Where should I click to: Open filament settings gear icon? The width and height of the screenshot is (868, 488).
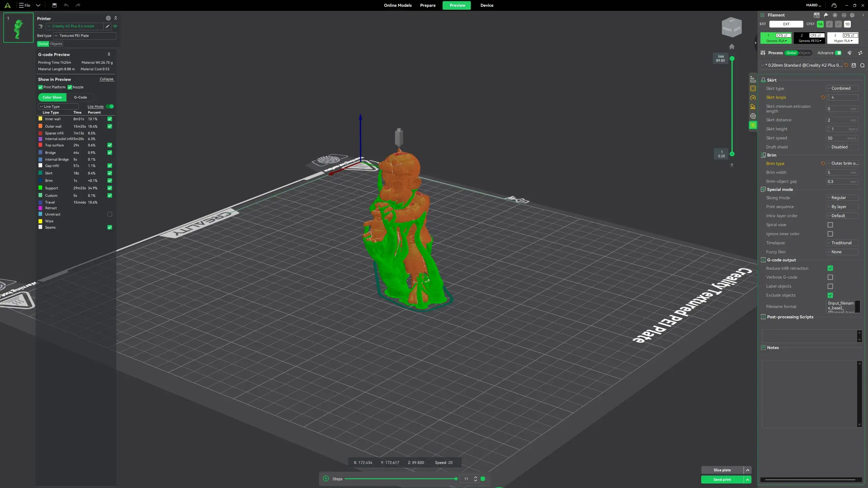point(852,15)
